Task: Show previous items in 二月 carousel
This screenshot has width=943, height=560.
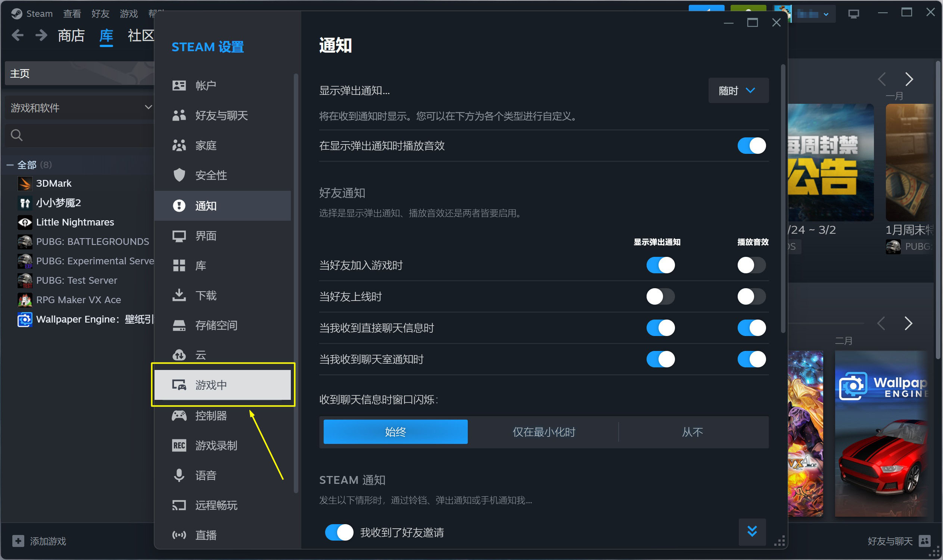Action: (x=881, y=323)
